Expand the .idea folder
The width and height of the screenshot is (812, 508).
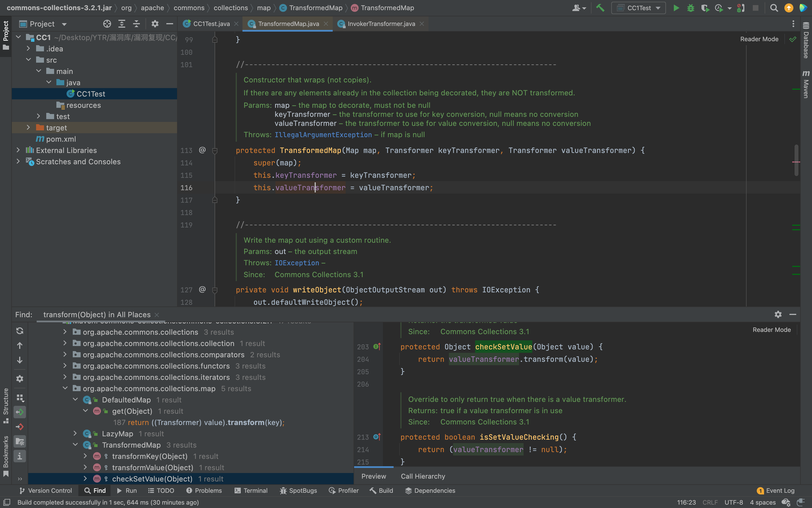point(28,49)
